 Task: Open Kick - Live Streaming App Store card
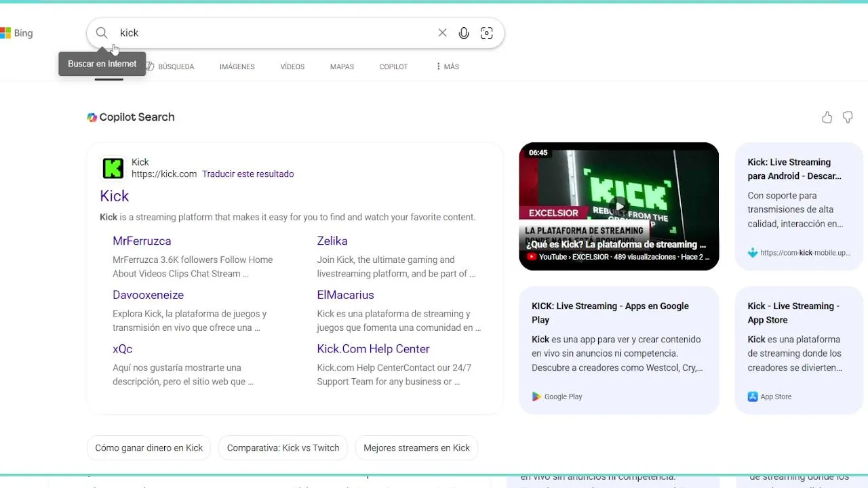[x=799, y=350]
